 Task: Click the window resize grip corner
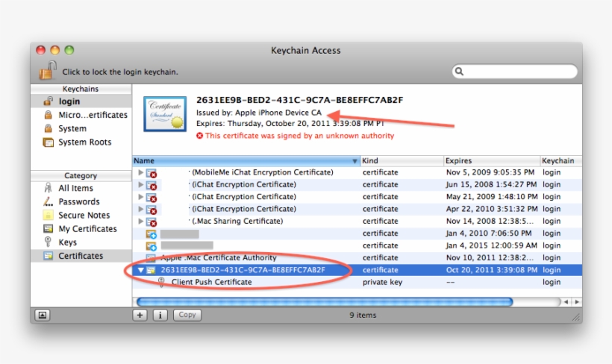click(x=576, y=317)
